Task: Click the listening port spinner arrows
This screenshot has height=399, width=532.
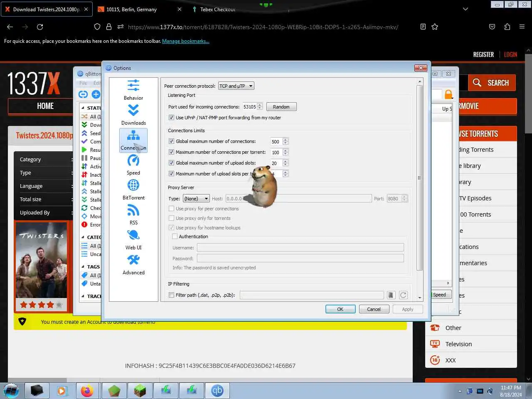Action: pyautogui.click(x=260, y=107)
